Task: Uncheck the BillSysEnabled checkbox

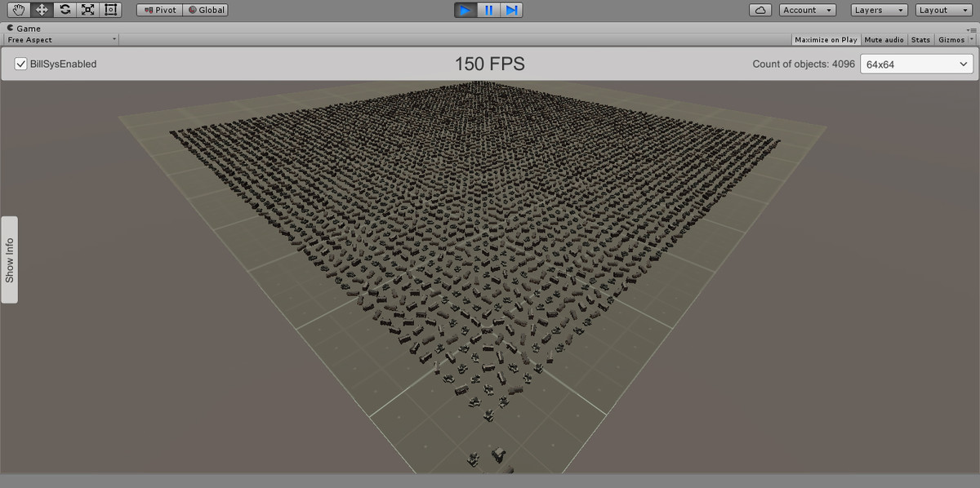Action: pos(21,64)
